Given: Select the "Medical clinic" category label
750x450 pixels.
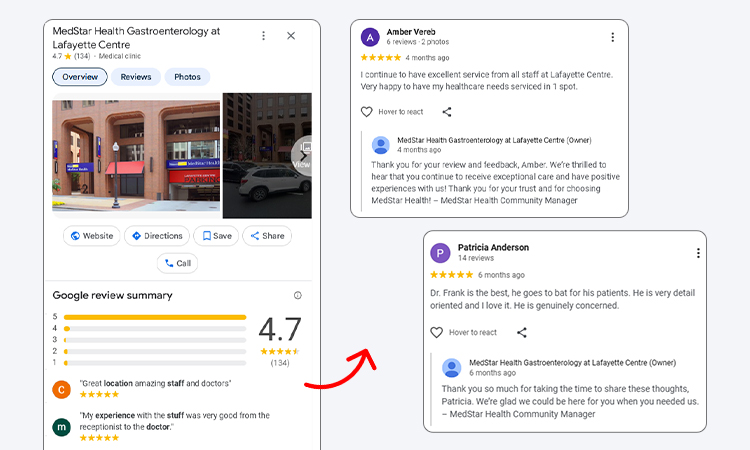Looking at the screenshot, I should [120, 56].
